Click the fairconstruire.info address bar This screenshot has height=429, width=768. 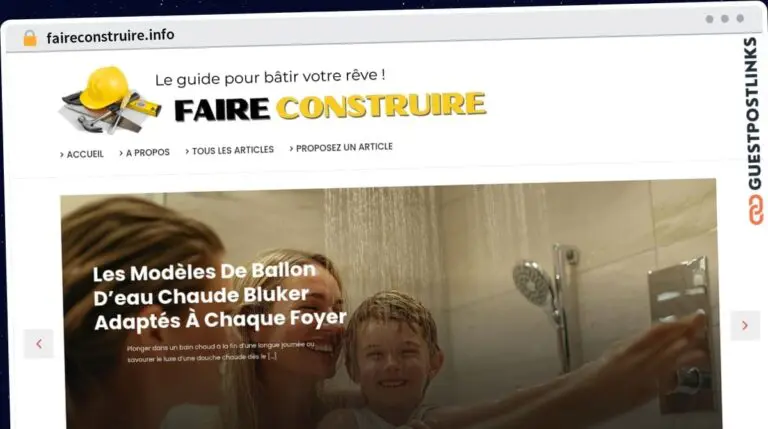coord(110,36)
